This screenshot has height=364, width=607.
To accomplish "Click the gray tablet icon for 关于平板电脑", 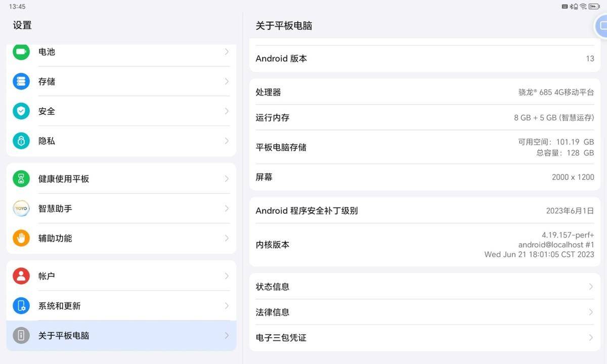I will pyautogui.click(x=21, y=335).
